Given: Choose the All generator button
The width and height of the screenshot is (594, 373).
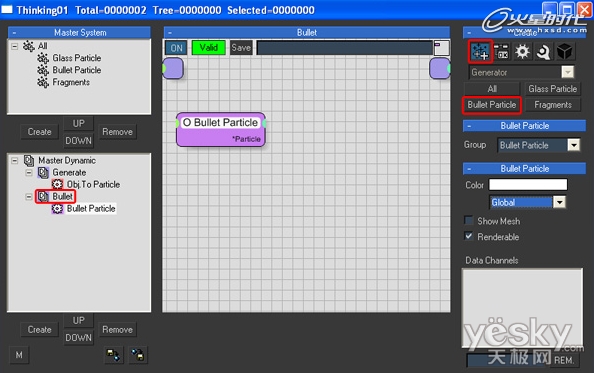Looking at the screenshot, I should 492,89.
